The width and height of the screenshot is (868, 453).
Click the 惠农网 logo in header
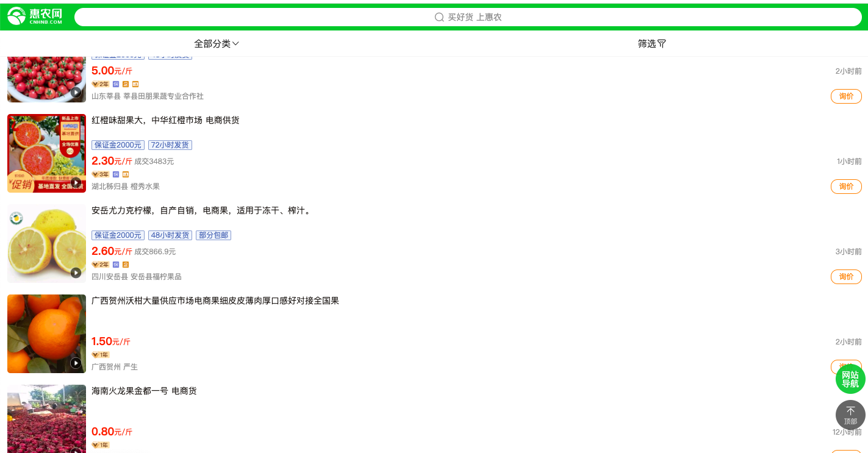click(35, 16)
